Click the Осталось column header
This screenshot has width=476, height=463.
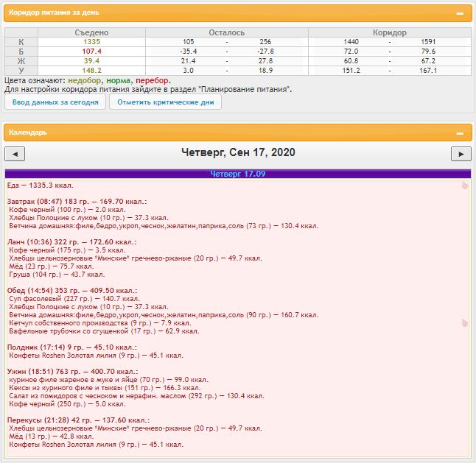click(226, 32)
